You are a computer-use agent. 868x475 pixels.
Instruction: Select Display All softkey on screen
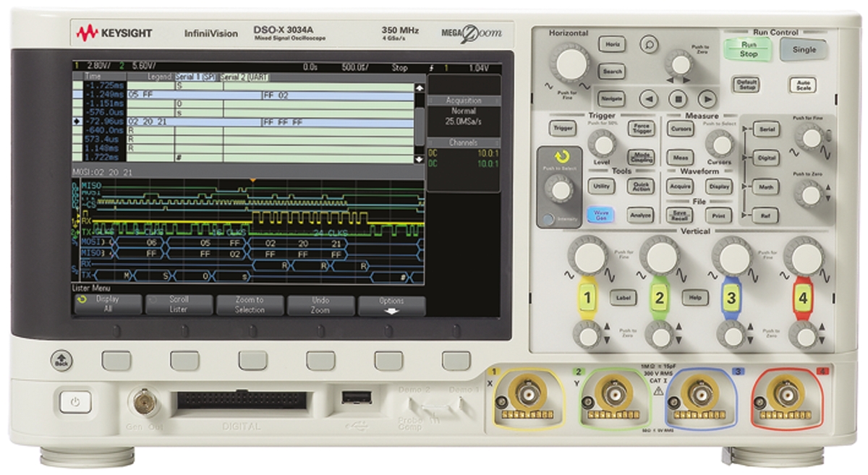point(109,304)
